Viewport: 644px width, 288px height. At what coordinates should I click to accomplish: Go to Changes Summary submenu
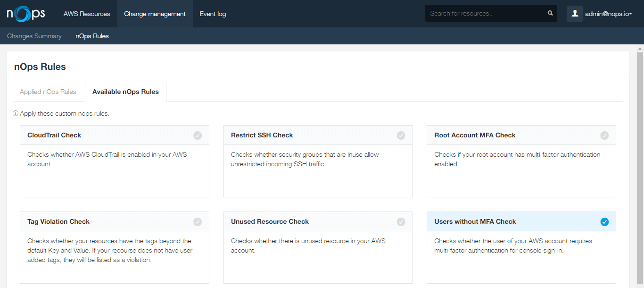(x=34, y=36)
